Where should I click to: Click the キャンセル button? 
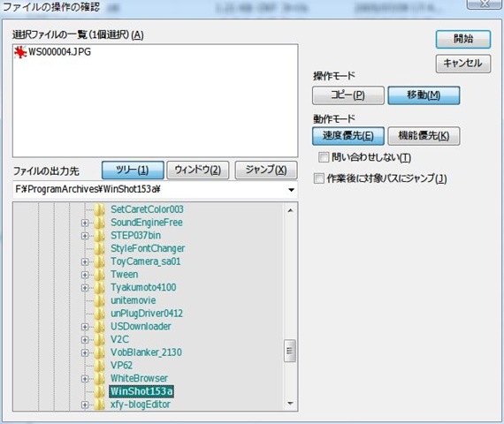[463, 64]
